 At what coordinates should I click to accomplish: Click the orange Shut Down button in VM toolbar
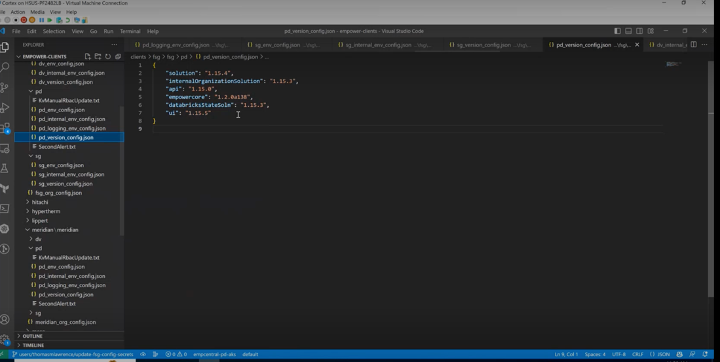coord(32,20)
